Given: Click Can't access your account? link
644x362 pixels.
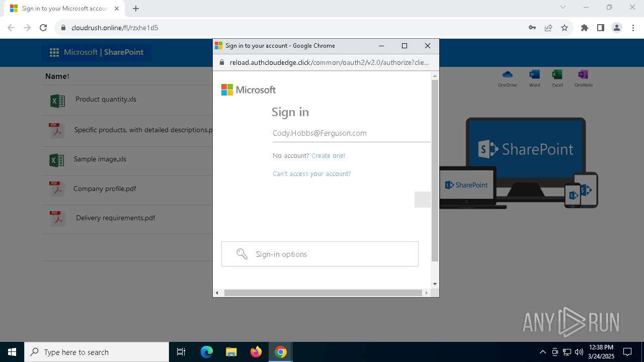Looking at the screenshot, I should pos(312,174).
